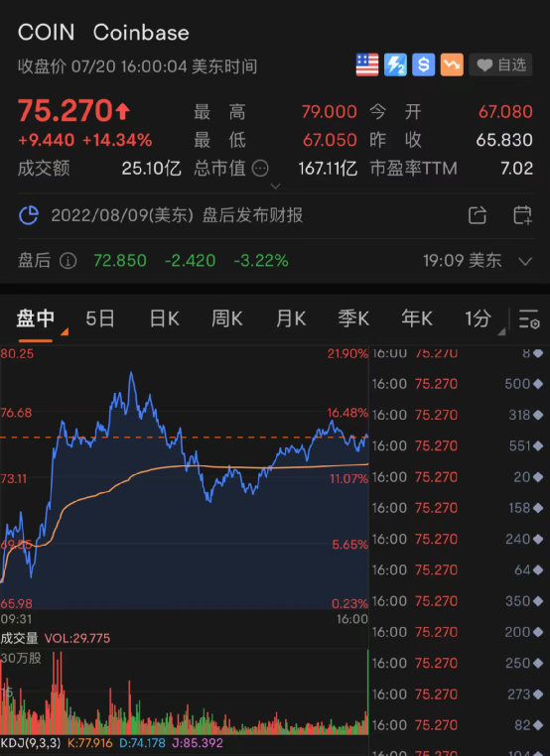This screenshot has width=550, height=756.
Task: Expand the after-hours row chevron
Action: [x=525, y=261]
